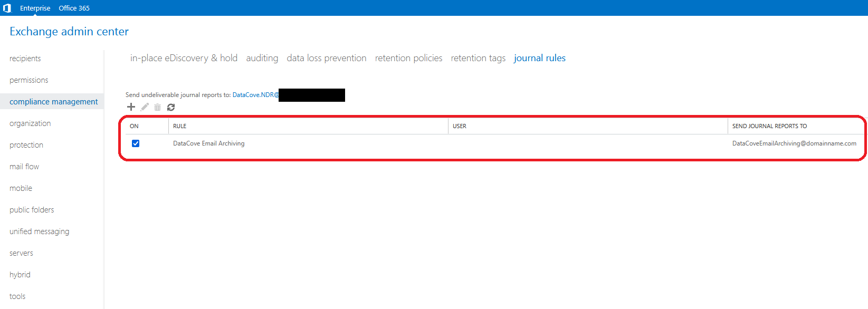Open Office 365 in the top bar
Screen dimensions: 868x309
pos(74,8)
